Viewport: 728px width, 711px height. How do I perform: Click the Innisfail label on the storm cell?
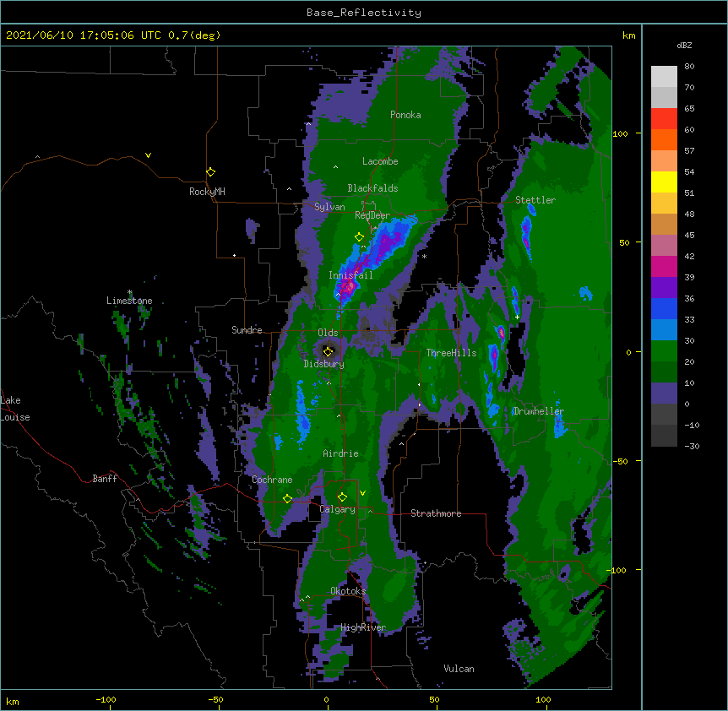coord(350,275)
